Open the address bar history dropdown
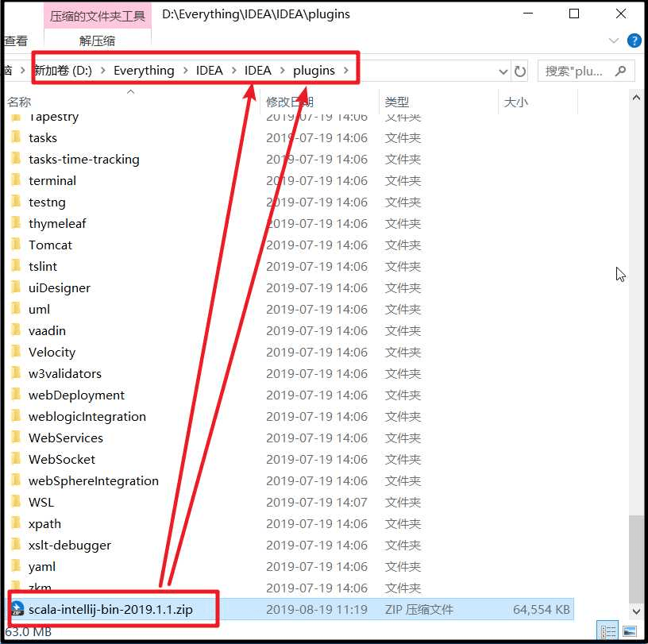 point(503,71)
